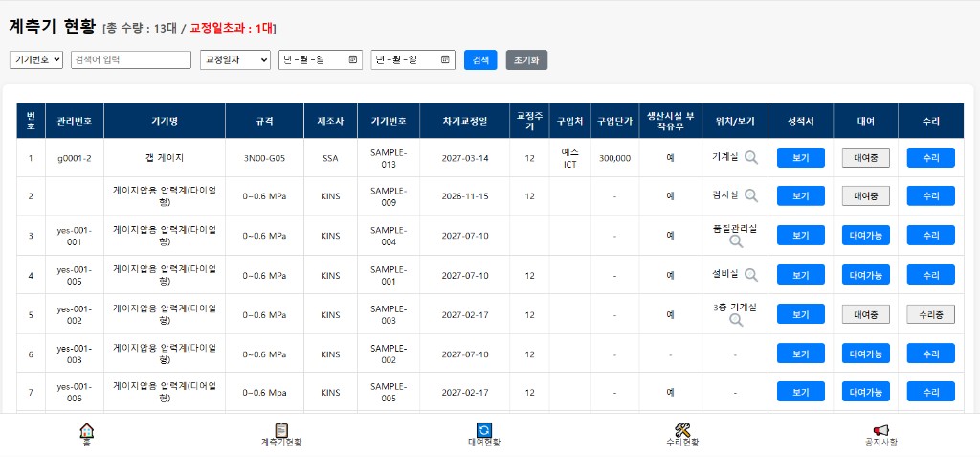Image resolution: width=980 pixels, height=457 pixels.
Task: Focus the 검색어 입력 search field
Action: pos(131,59)
